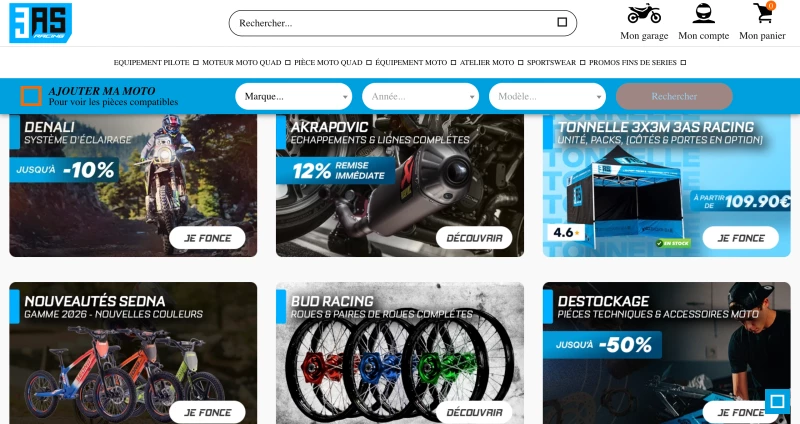Open the Akrapovic exhaust banner image

click(x=400, y=185)
